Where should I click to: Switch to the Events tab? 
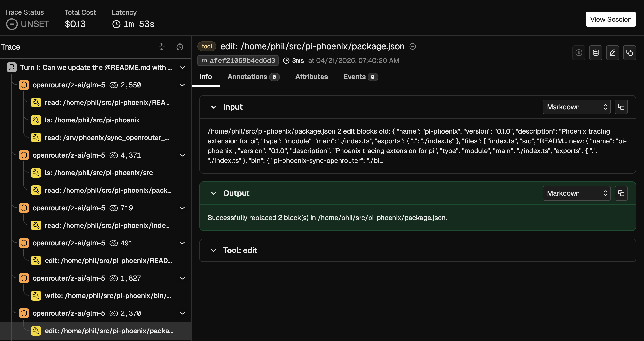360,77
